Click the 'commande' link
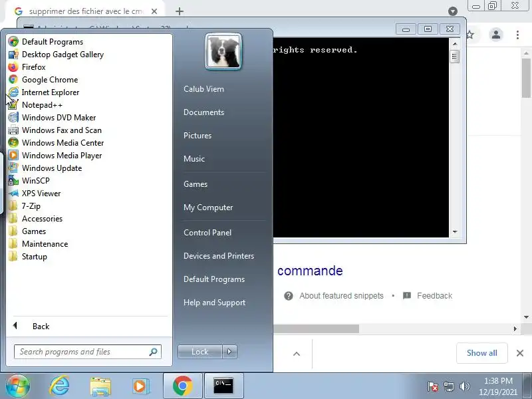The height and width of the screenshot is (399, 532). click(x=310, y=271)
